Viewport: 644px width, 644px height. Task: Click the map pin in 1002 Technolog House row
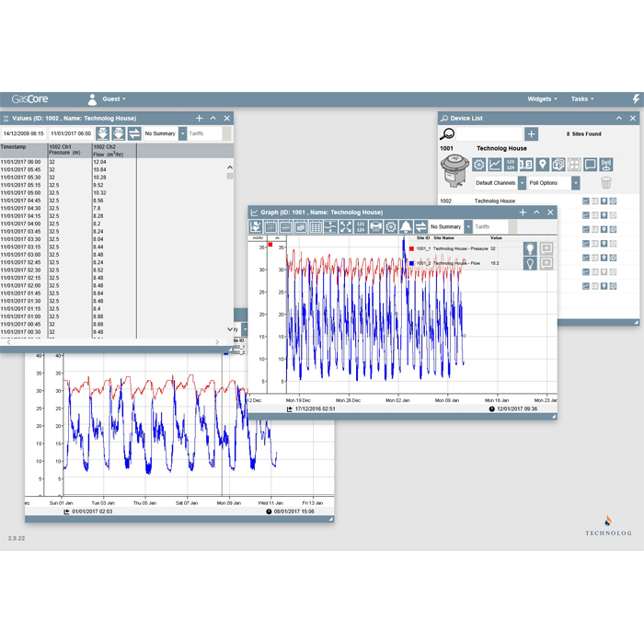pyautogui.click(x=604, y=201)
